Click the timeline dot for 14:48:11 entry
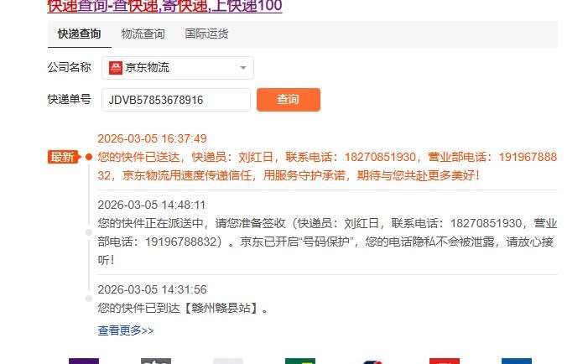Screen dimensions: 588x364 [x=88, y=231]
